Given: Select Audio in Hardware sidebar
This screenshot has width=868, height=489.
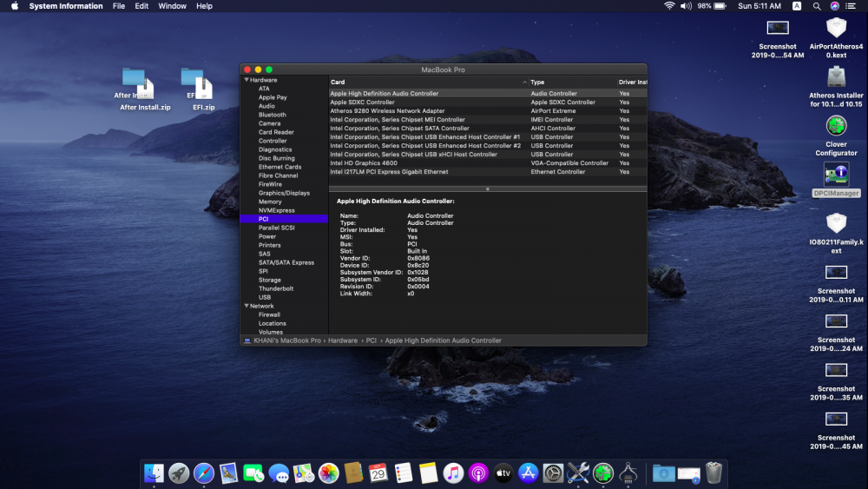Looking at the screenshot, I should coord(266,106).
